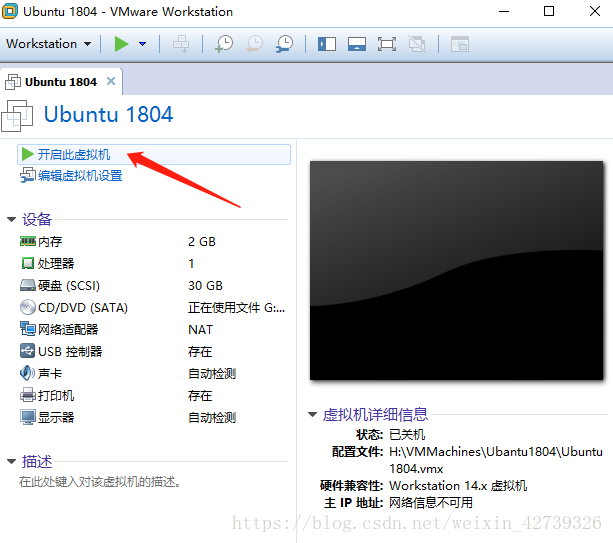Click the USB 控制器 icon
613x543 pixels.
pos(28,351)
